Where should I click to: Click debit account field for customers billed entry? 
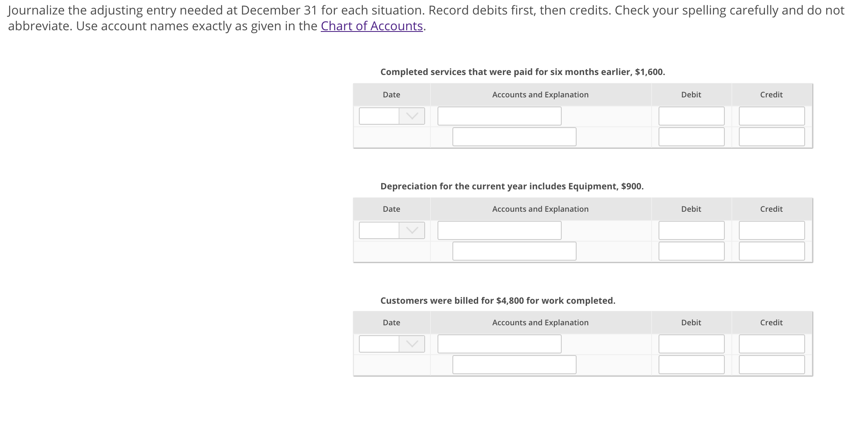tap(499, 344)
